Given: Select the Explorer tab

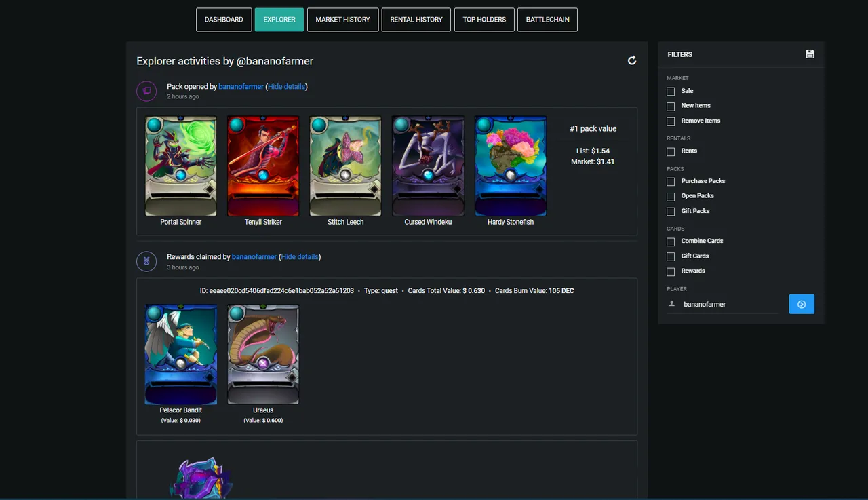Looking at the screenshot, I should [279, 20].
